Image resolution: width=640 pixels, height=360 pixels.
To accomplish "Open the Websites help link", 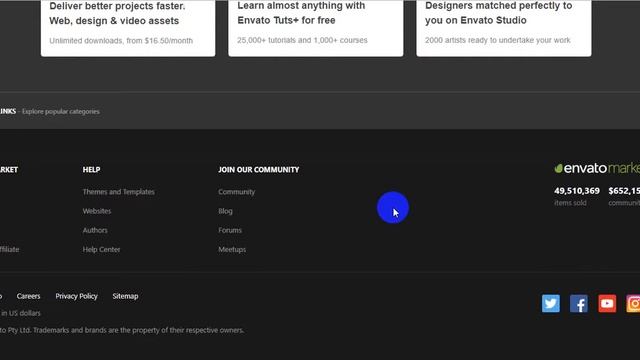I will 97,211.
